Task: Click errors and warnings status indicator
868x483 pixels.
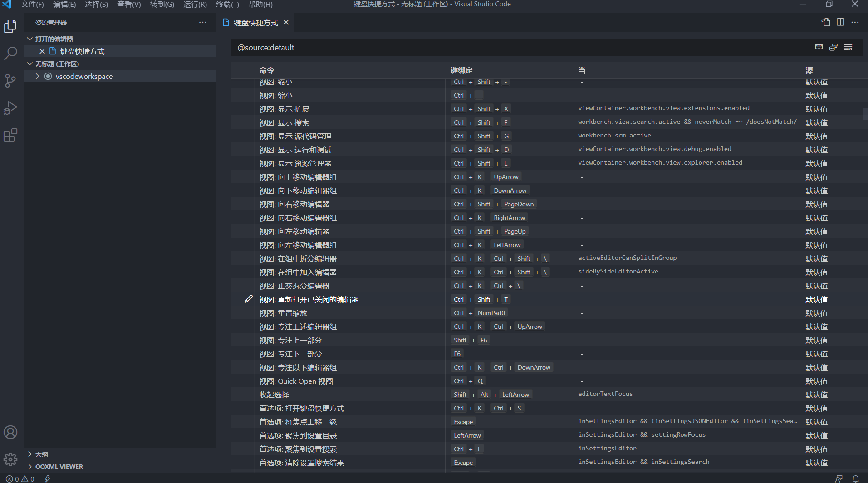Action: click(20, 479)
